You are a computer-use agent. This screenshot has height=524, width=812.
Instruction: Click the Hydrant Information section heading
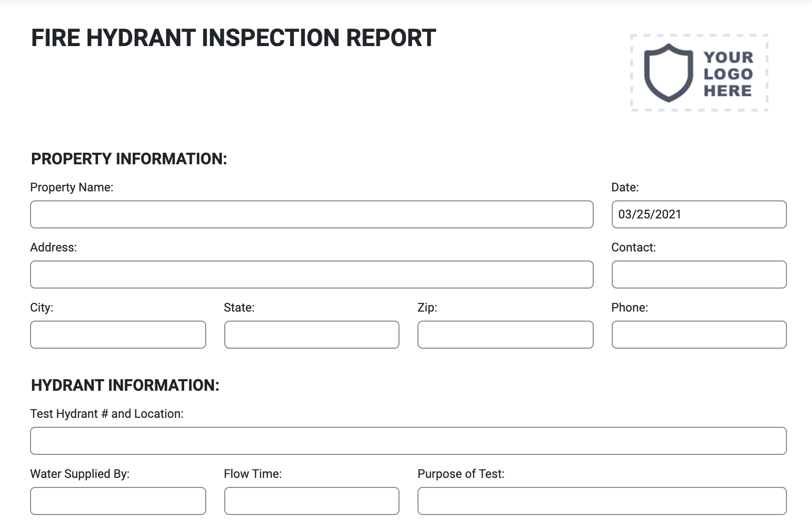point(125,385)
